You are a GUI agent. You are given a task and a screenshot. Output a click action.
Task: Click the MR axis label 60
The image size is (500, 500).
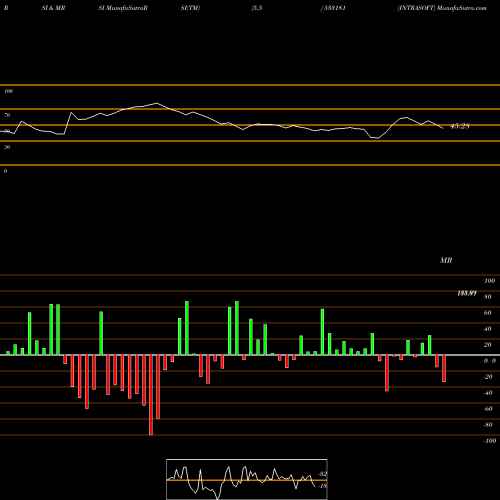pyautogui.click(x=488, y=313)
